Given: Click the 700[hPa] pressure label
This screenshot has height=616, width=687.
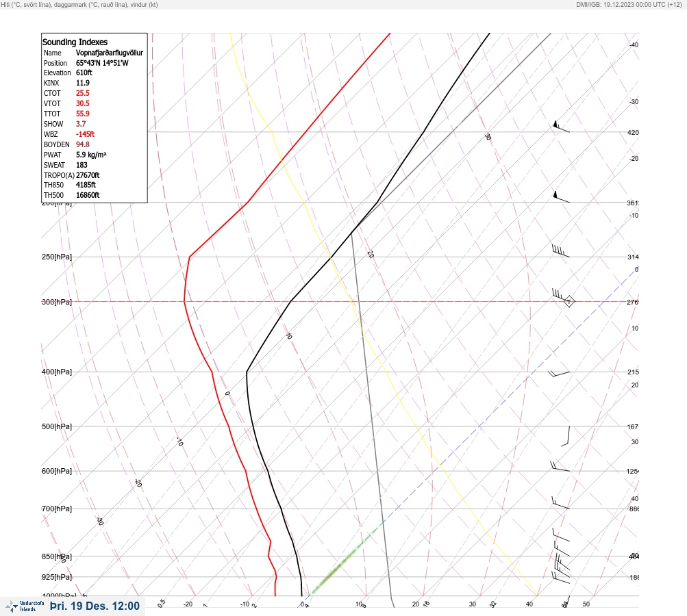Looking at the screenshot, I should click(x=57, y=509).
